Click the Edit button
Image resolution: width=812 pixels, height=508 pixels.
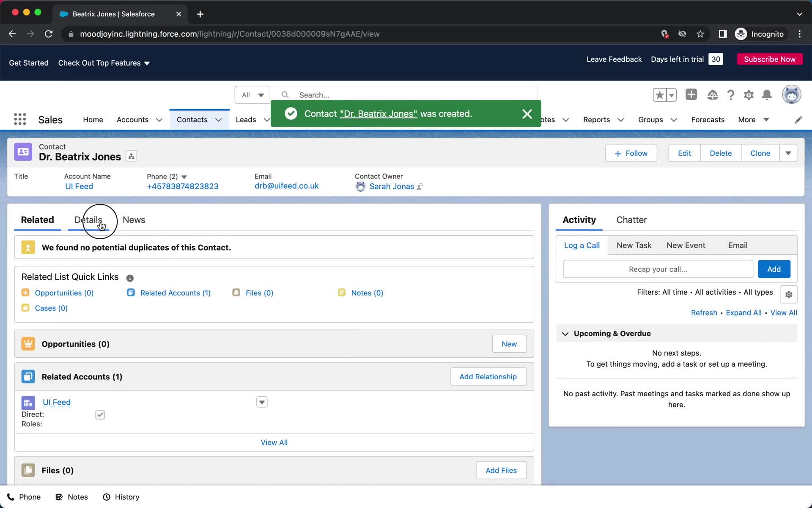[x=684, y=153]
